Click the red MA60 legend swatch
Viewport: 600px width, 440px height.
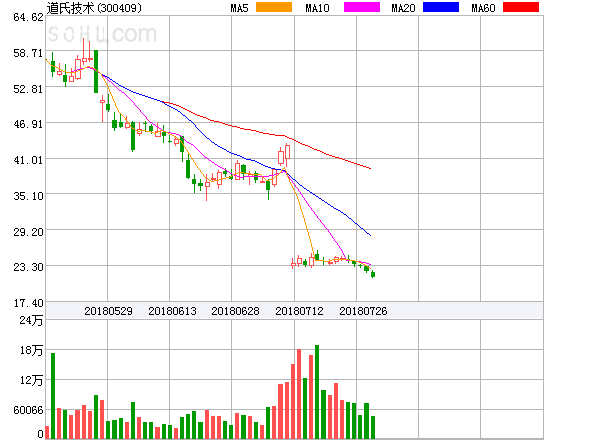pos(521,7)
